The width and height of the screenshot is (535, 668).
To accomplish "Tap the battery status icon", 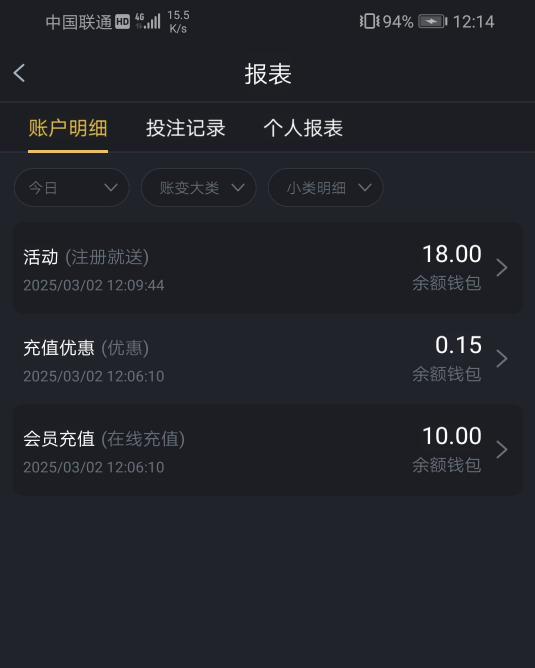I will point(432,21).
